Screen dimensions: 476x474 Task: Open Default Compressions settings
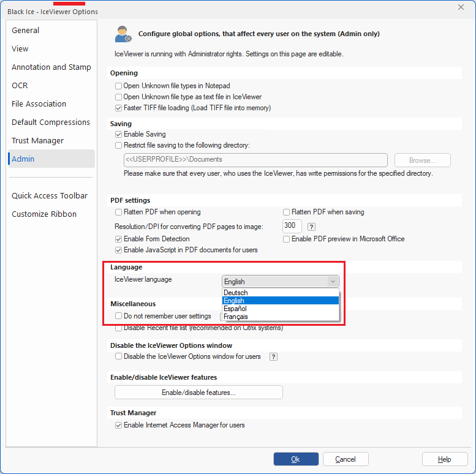coord(51,122)
